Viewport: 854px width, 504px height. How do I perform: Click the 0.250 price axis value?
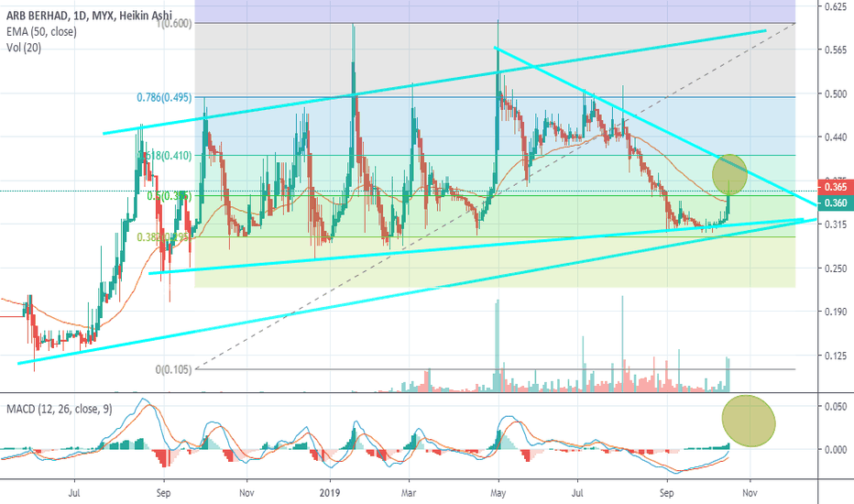pos(836,268)
